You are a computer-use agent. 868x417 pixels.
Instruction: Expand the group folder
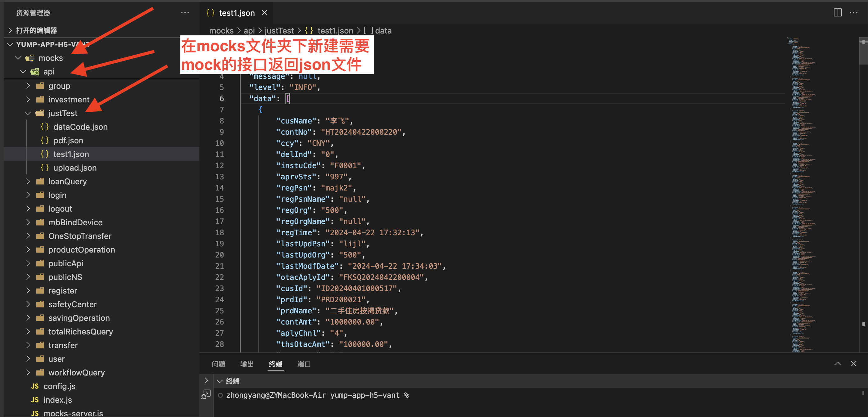click(x=28, y=86)
